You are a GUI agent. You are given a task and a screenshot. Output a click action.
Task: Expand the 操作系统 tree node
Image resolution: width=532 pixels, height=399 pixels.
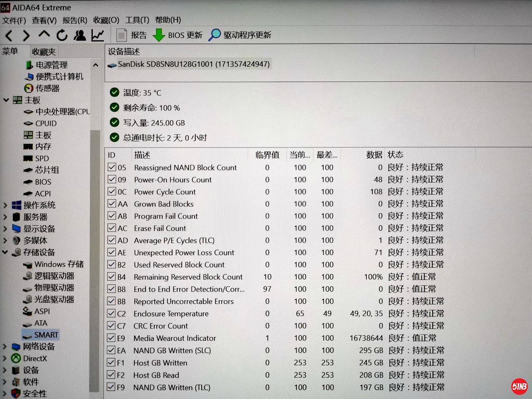tap(5, 205)
